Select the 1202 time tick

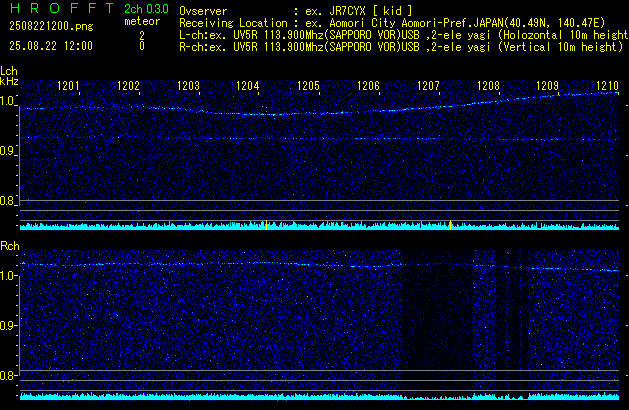(128, 86)
